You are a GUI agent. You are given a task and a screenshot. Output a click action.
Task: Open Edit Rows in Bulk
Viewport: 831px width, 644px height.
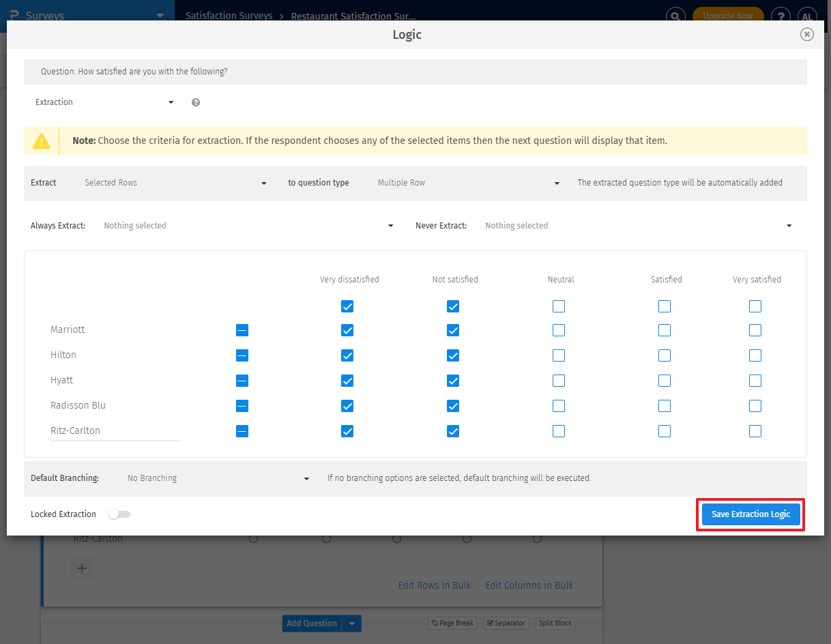click(434, 585)
